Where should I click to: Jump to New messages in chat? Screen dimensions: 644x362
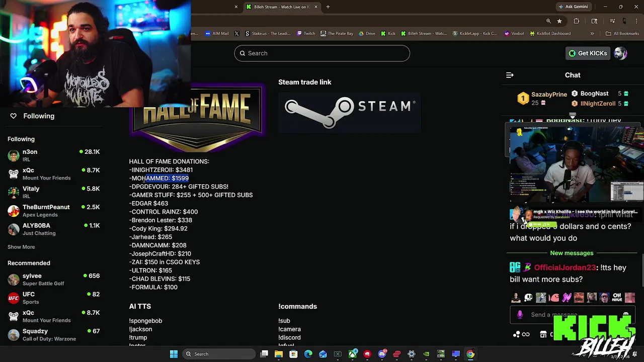coord(572,253)
